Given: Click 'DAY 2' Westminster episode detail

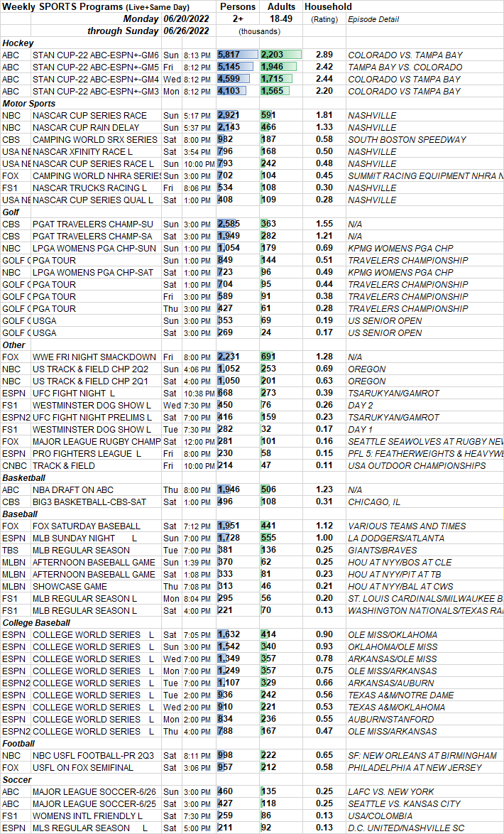Looking at the screenshot, I should pyautogui.click(x=359, y=406).
